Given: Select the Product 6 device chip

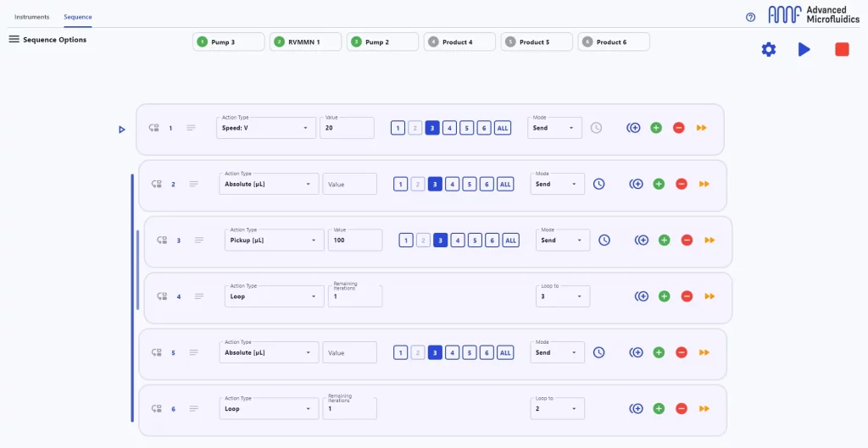Looking at the screenshot, I should (x=613, y=42).
